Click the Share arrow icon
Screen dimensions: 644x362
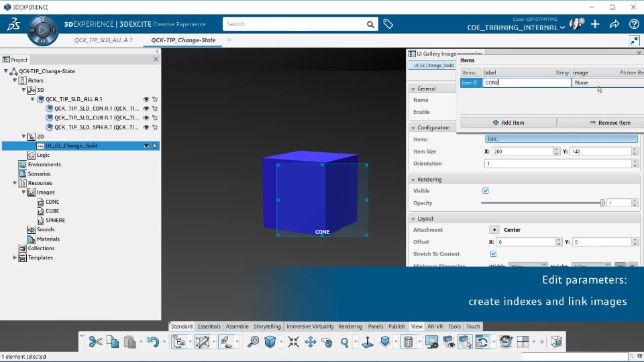614,25
